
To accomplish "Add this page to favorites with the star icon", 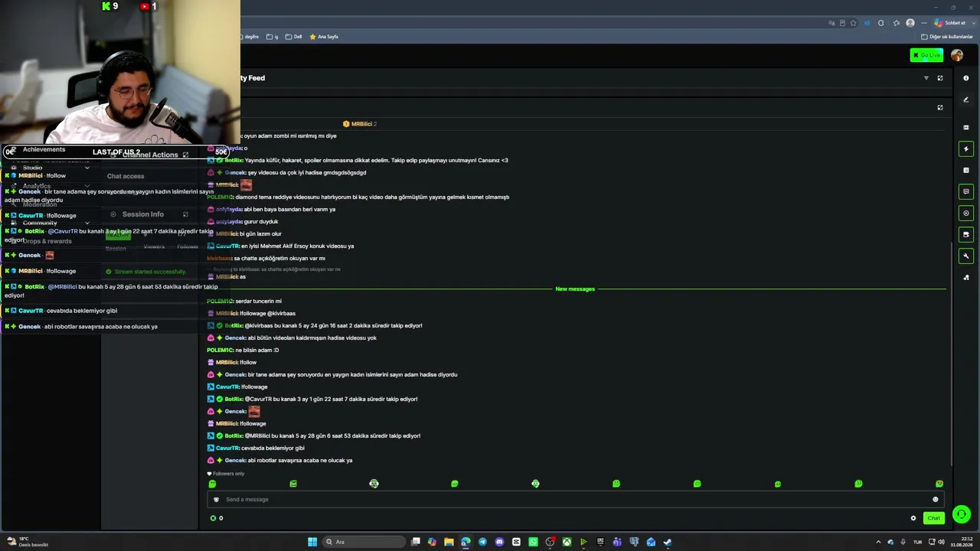I will [854, 23].
